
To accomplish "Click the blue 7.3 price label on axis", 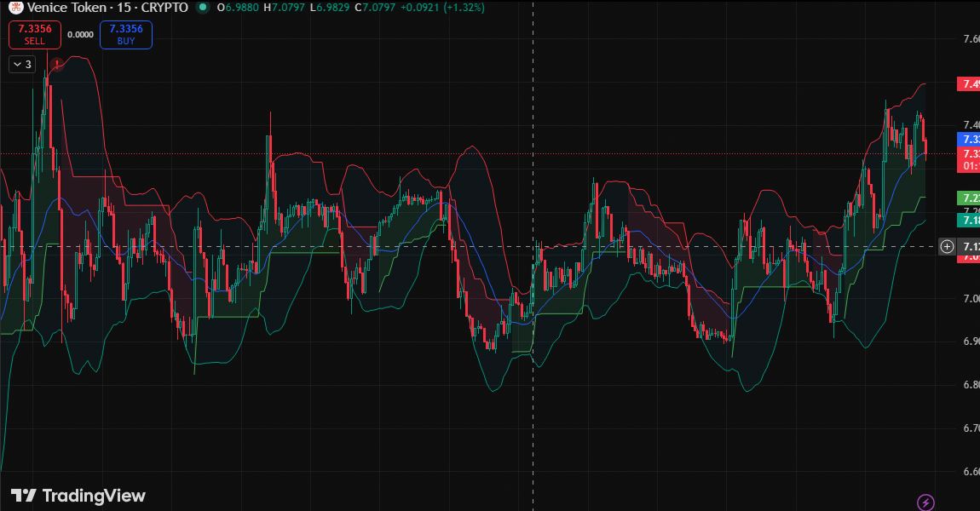I will [x=969, y=140].
